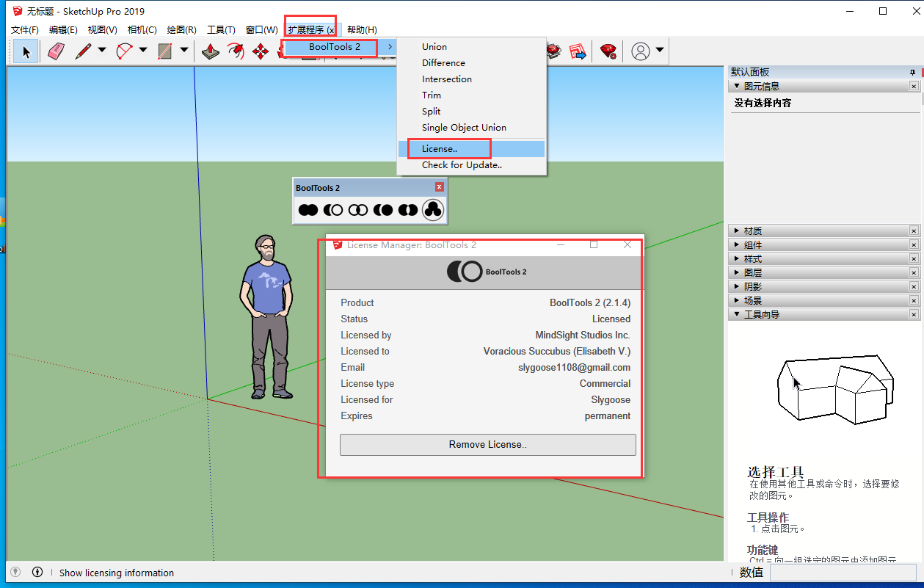The width and height of the screenshot is (924, 588).
Task: Click the 数值 measurements input box
Action: tap(842, 573)
